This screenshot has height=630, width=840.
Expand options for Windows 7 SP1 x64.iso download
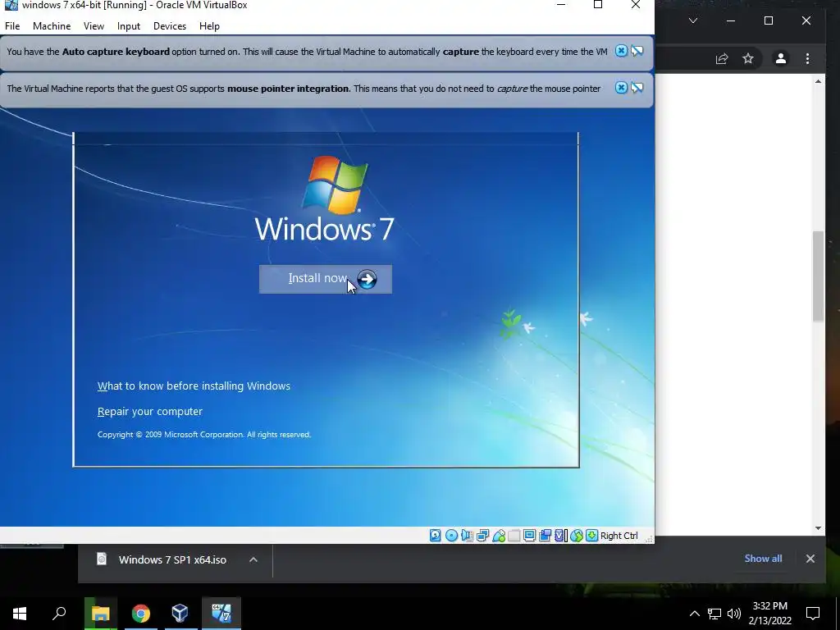coord(253,559)
